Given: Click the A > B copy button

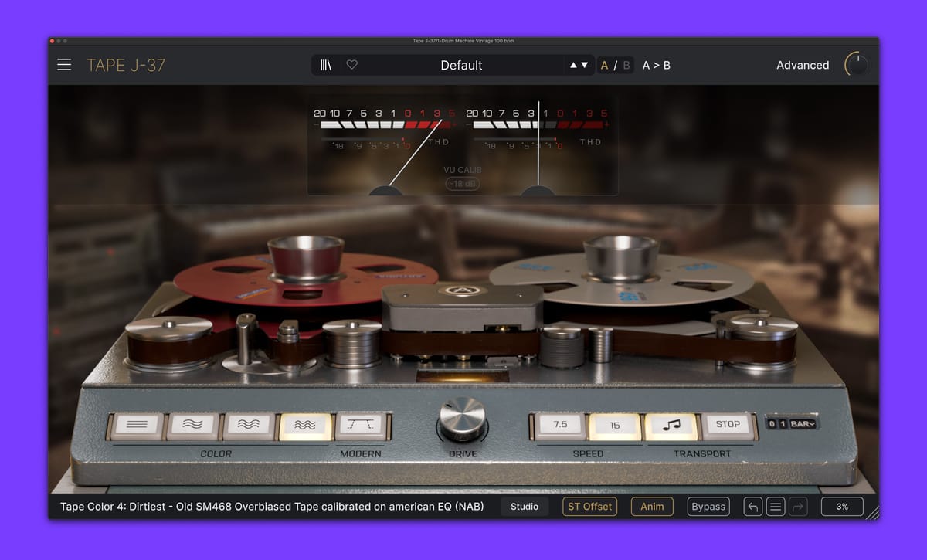Looking at the screenshot, I should tap(657, 66).
